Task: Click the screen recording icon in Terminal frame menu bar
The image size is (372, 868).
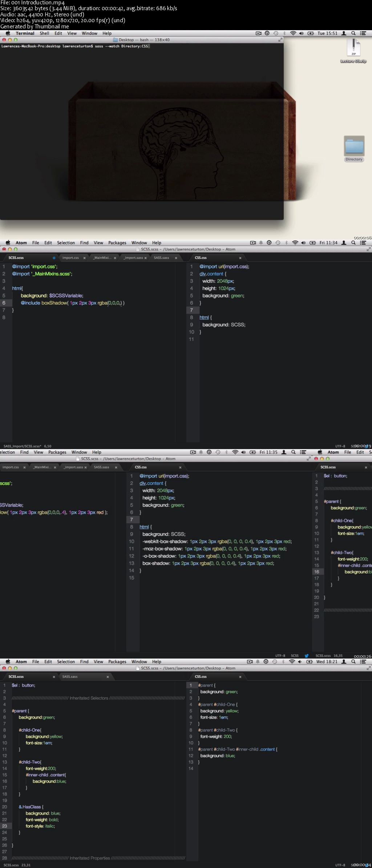Action: 259,33
